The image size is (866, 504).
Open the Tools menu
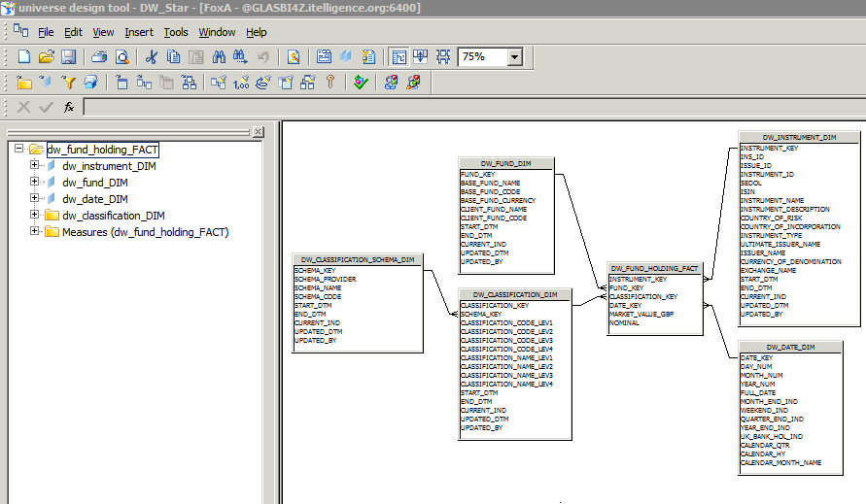(x=176, y=32)
